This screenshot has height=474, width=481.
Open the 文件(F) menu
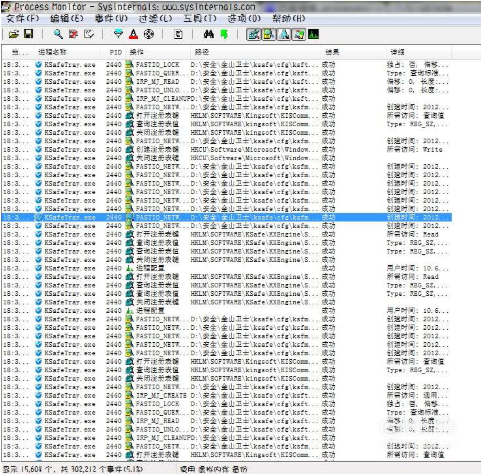click(23, 18)
